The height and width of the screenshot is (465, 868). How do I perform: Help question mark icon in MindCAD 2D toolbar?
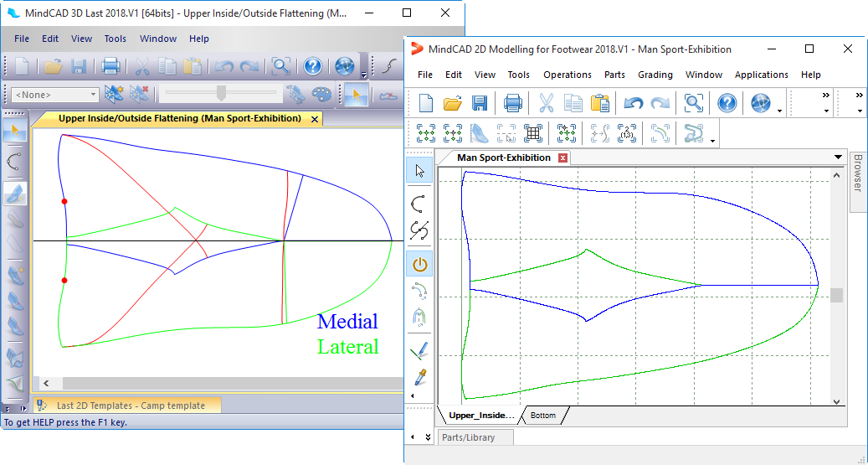(727, 103)
